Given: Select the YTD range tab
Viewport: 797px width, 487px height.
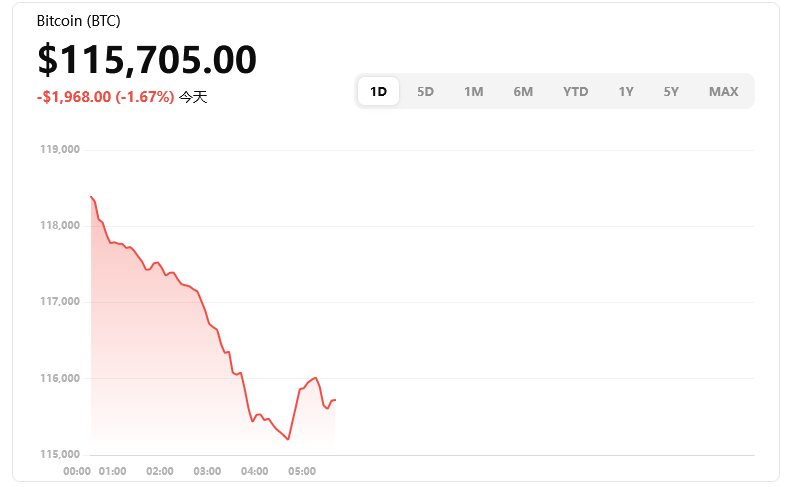Looking at the screenshot, I should (575, 91).
